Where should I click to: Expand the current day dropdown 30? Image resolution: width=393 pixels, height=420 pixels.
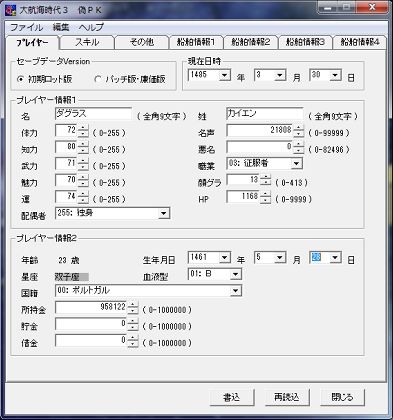(x=335, y=75)
